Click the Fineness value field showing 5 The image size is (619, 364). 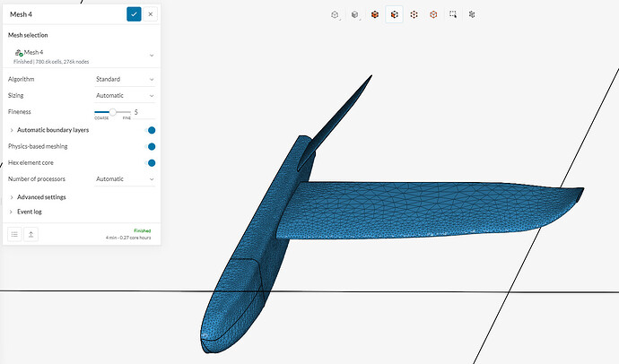(x=144, y=112)
